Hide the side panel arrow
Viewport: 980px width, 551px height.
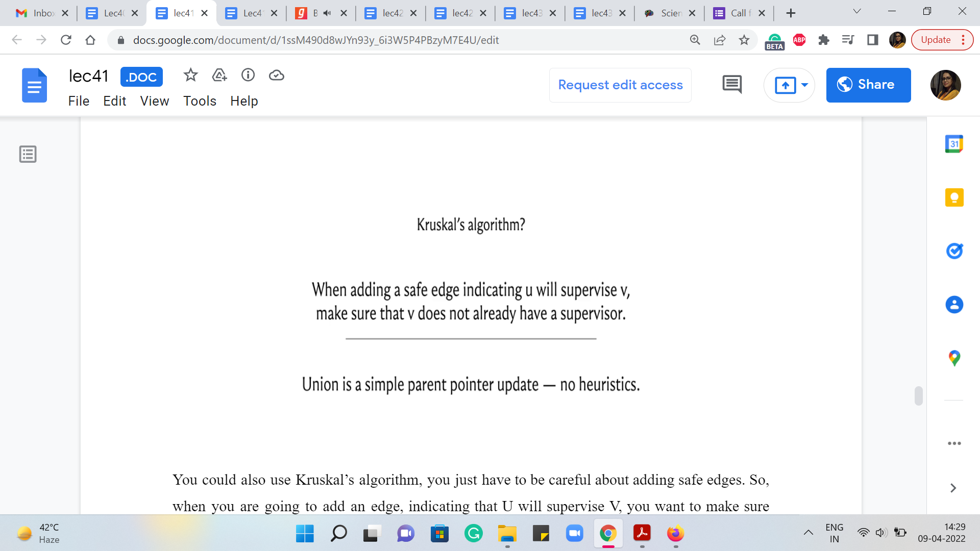[x=953, y=488]
